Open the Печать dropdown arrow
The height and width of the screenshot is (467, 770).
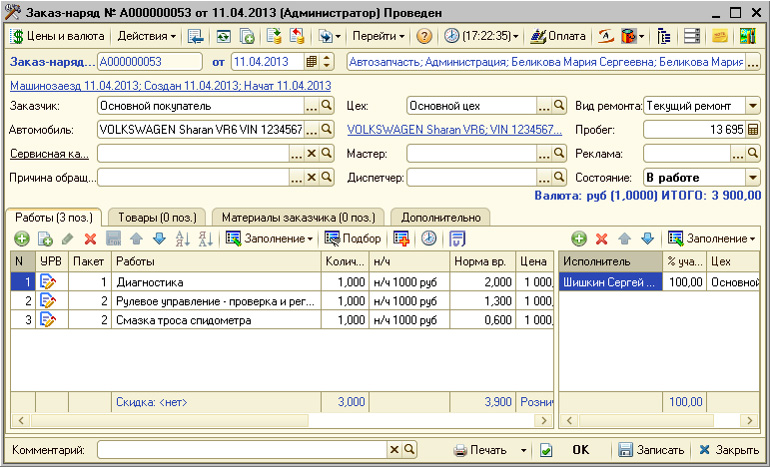[523, 450]
